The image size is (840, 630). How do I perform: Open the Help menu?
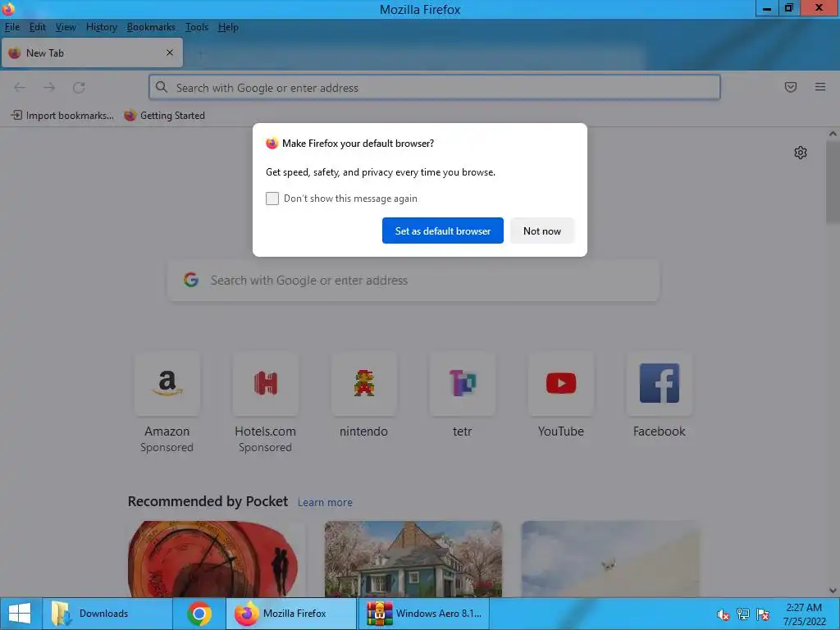click(228, 27)
